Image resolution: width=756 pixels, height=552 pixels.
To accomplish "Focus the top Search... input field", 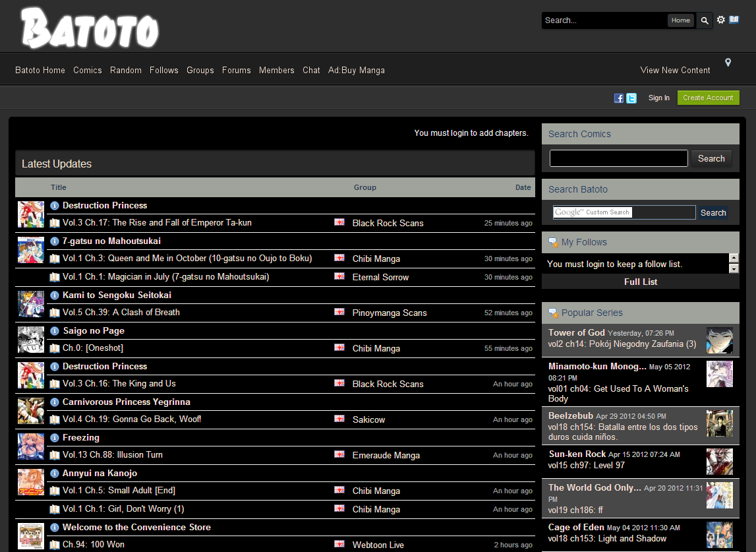I will point(604,20).
